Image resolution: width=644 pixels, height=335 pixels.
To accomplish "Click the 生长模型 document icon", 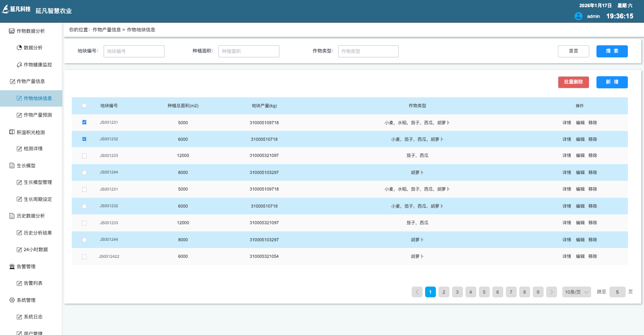I will [12, 165].
